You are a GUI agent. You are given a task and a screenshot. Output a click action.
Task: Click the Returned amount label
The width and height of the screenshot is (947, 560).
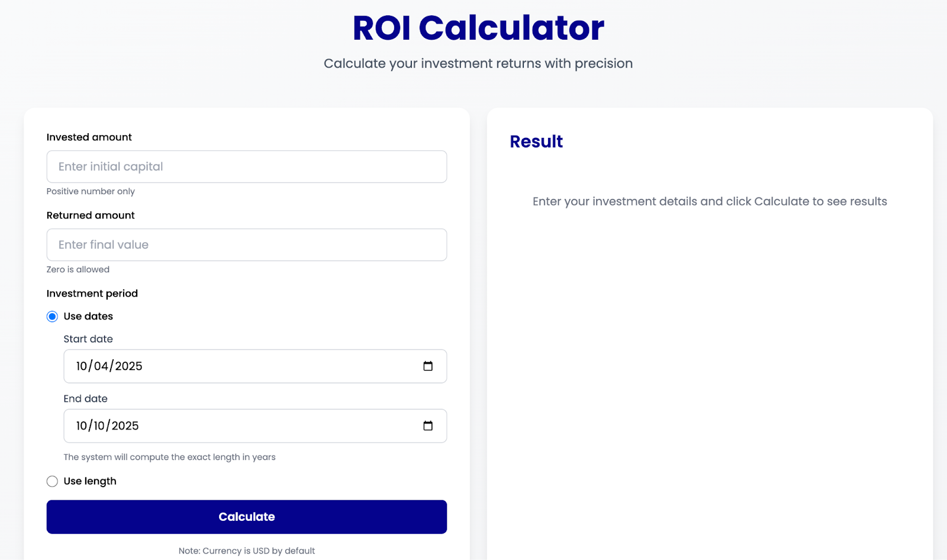click(91, 215)
